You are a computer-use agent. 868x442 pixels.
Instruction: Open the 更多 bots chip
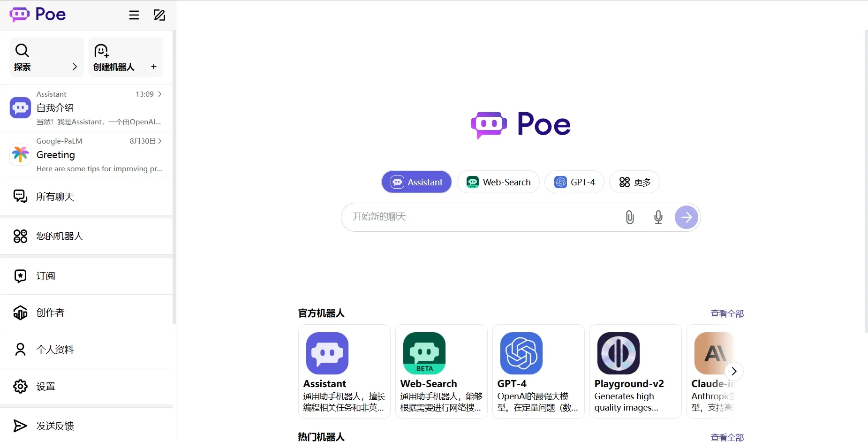click(x=634, y=182)
